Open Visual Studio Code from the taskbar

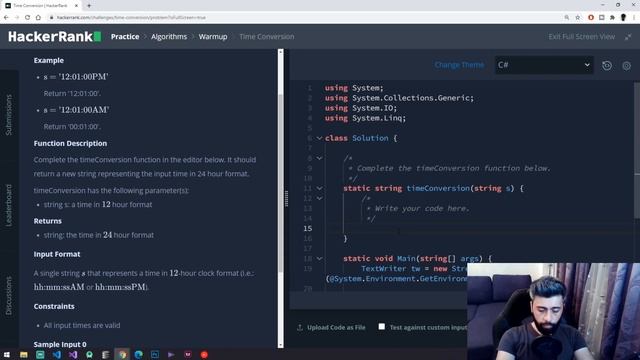pos(57,355)
